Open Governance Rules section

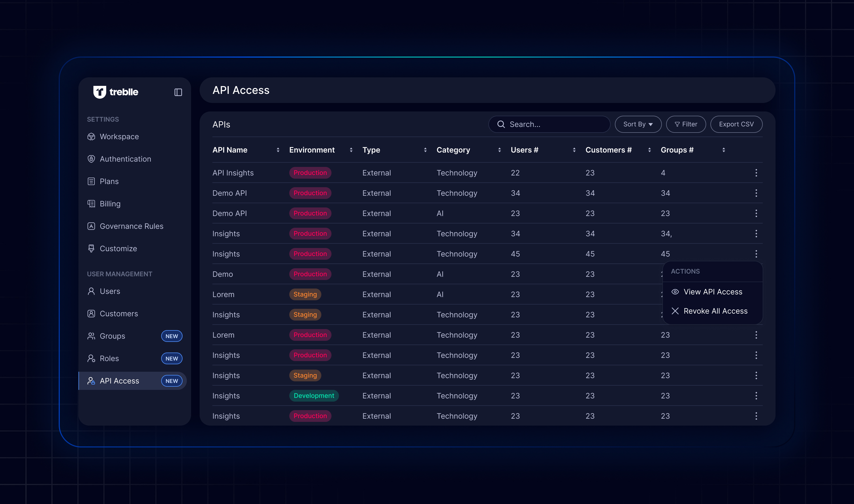131,226
